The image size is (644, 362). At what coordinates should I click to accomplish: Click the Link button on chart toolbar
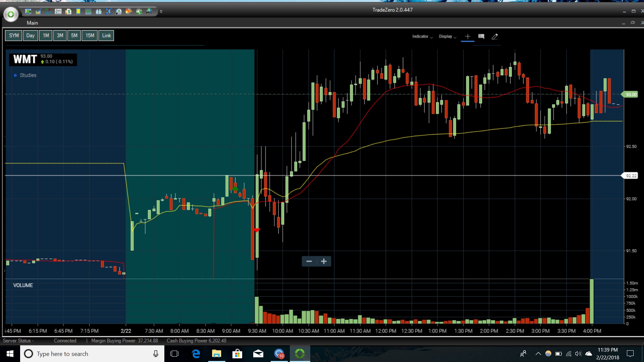click(x=106, y=36)
